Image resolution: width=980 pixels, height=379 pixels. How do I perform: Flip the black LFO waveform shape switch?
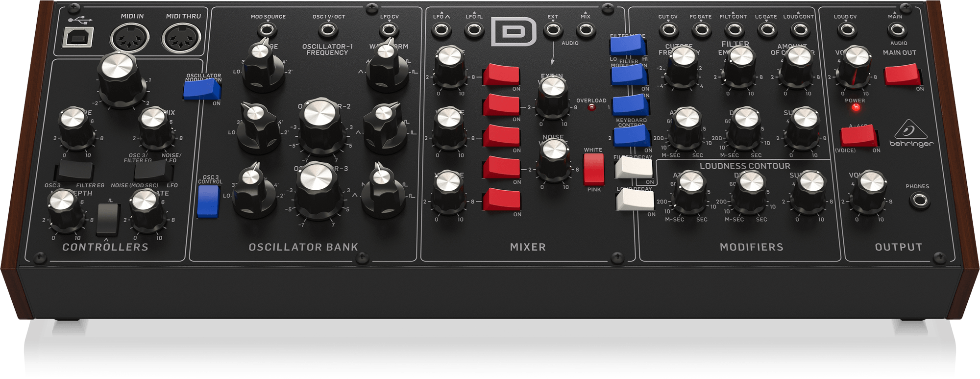108,219
